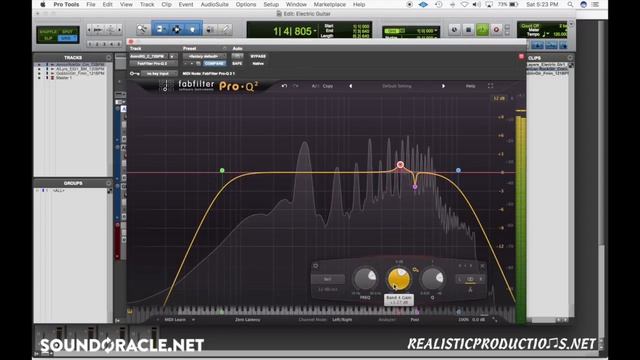Viewport: 640px width, 360px height.
Task: Click the Help button in Pro-Q 2
Action: point(471,86)
